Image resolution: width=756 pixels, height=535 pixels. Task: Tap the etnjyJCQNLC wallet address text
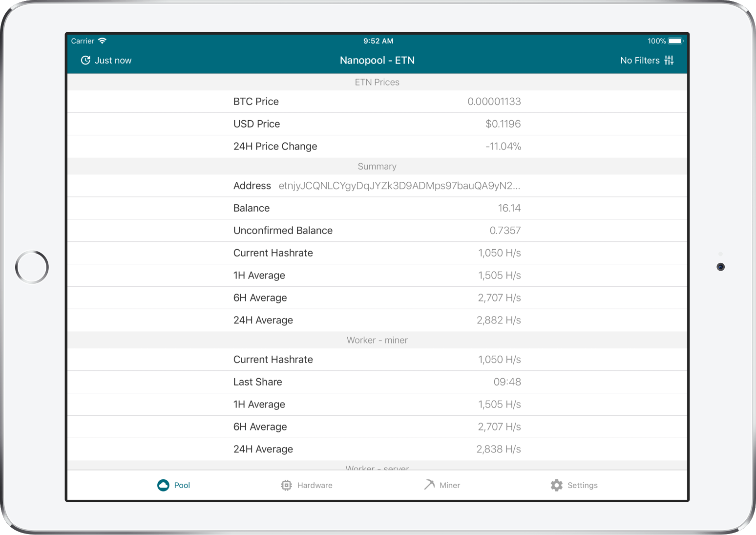pyautogui.click(x=399, y=186)
